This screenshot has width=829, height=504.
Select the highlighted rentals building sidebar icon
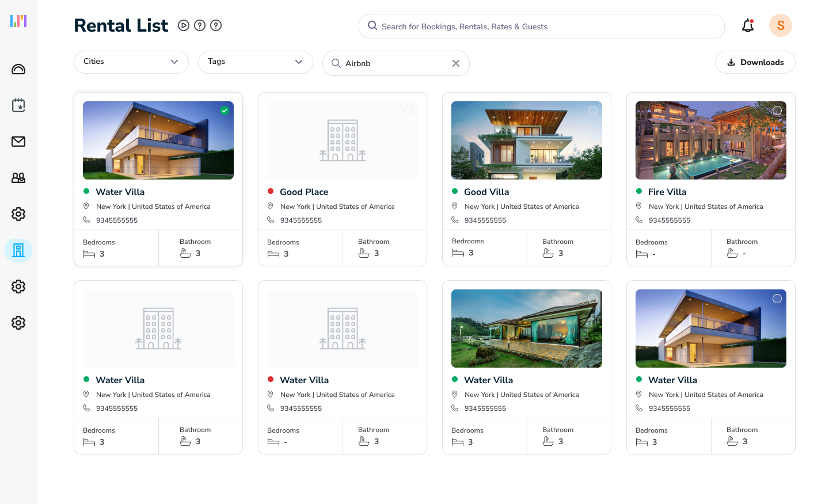[18, 250]
